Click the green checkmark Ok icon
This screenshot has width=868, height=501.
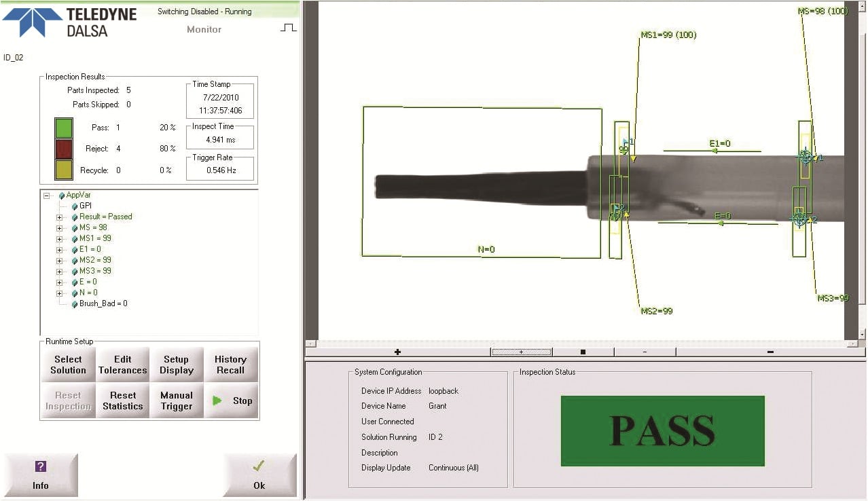(259, 466)
